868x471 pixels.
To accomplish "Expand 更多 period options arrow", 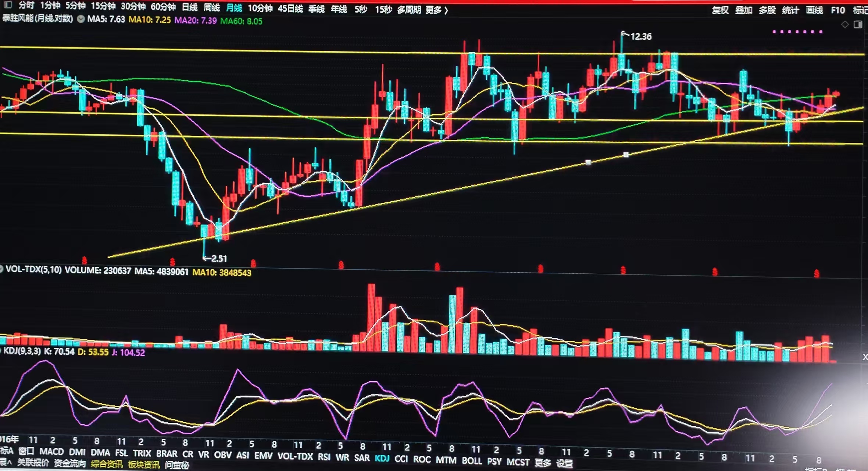I will tap(446, 10).
